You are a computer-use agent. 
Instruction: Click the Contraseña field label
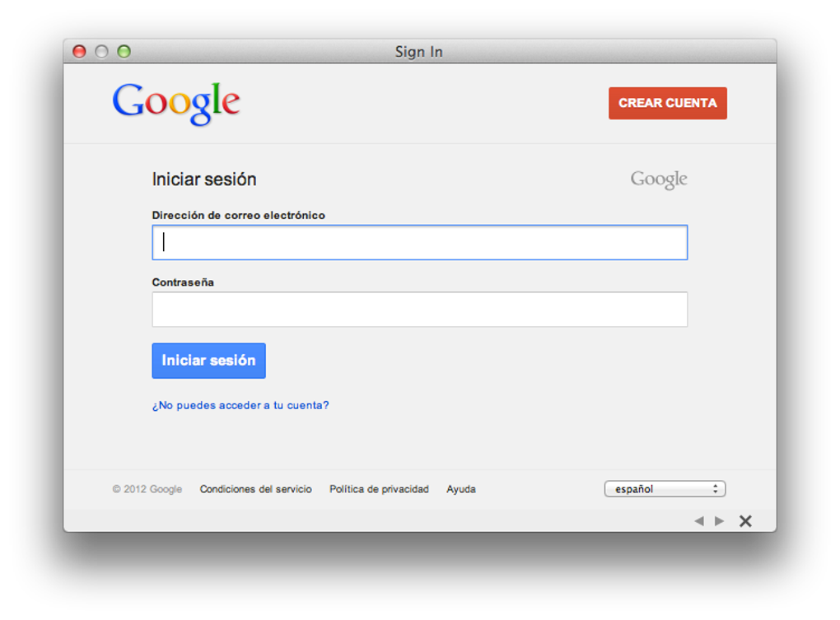click(183, 282)
